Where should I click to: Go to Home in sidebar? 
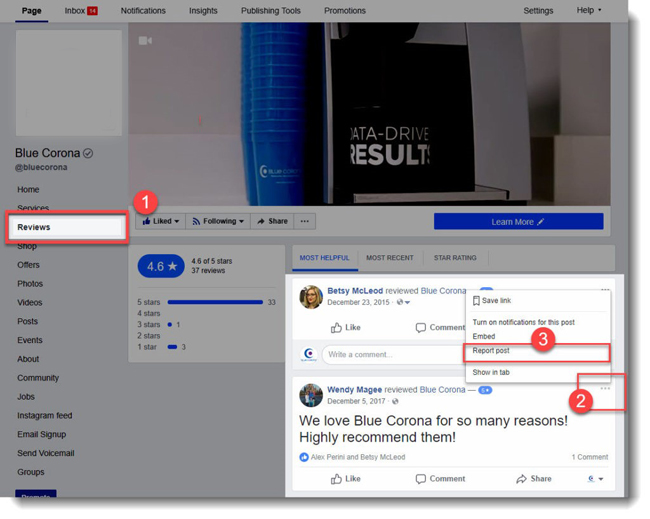[x=28, y=189]
